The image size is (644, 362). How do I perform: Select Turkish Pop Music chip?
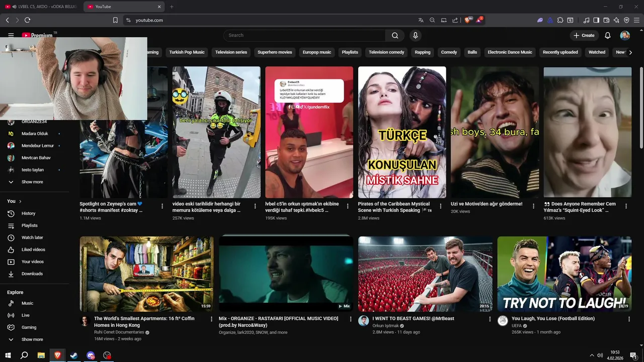point(187,52)
